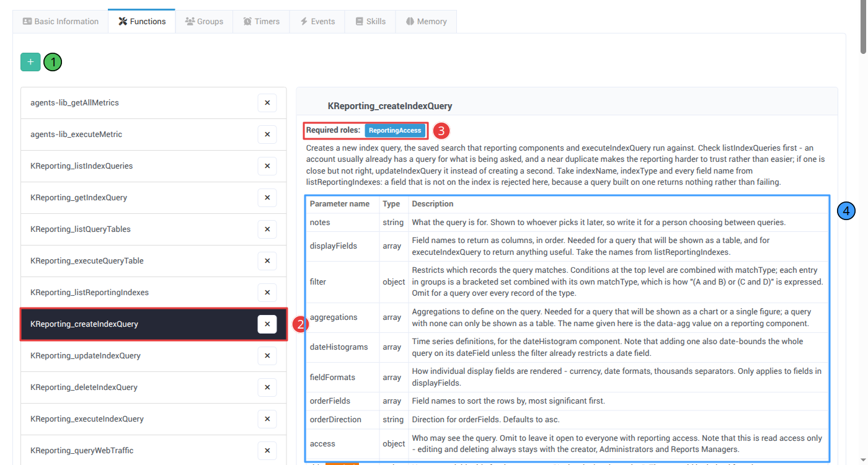Remove KReporting_listQueryTables with its X button

(x=267, y=229)
